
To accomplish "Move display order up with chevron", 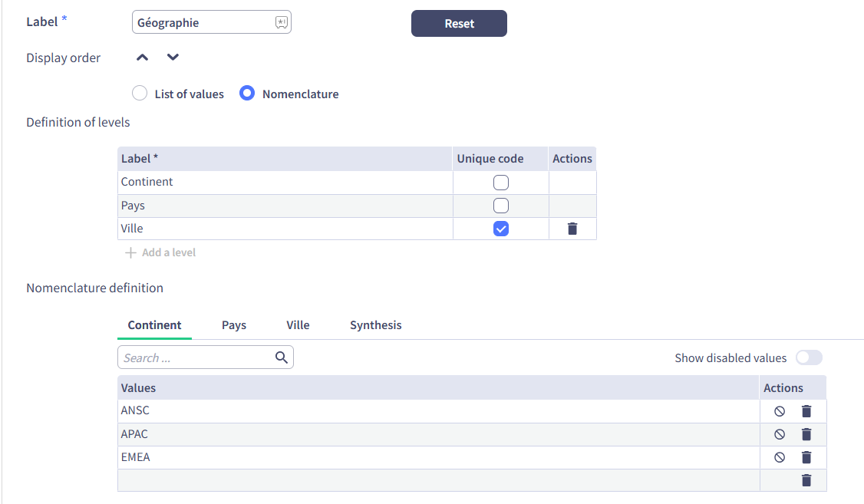I will (142, 58).
